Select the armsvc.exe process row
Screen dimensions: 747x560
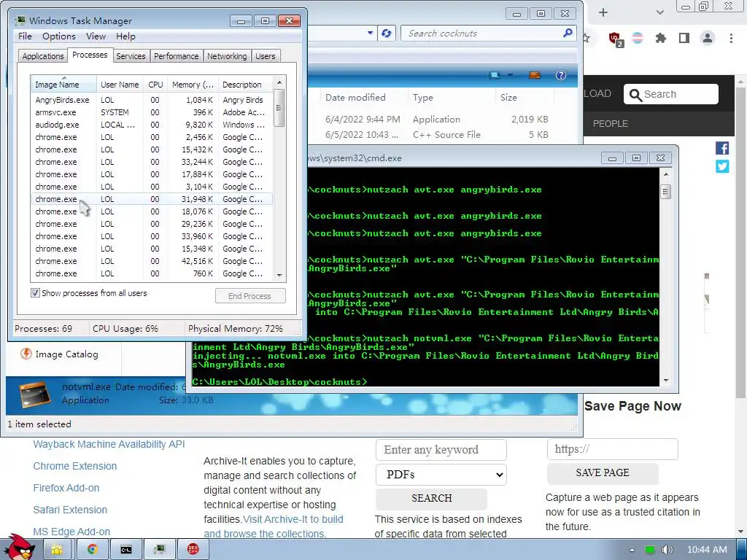coord(152,112)
